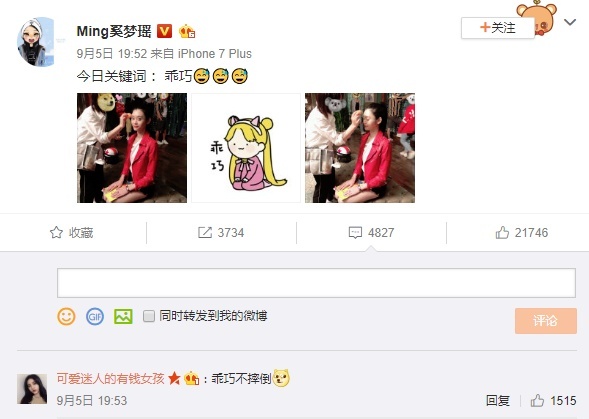Click inside the comment text box

(x=316, y=283)
